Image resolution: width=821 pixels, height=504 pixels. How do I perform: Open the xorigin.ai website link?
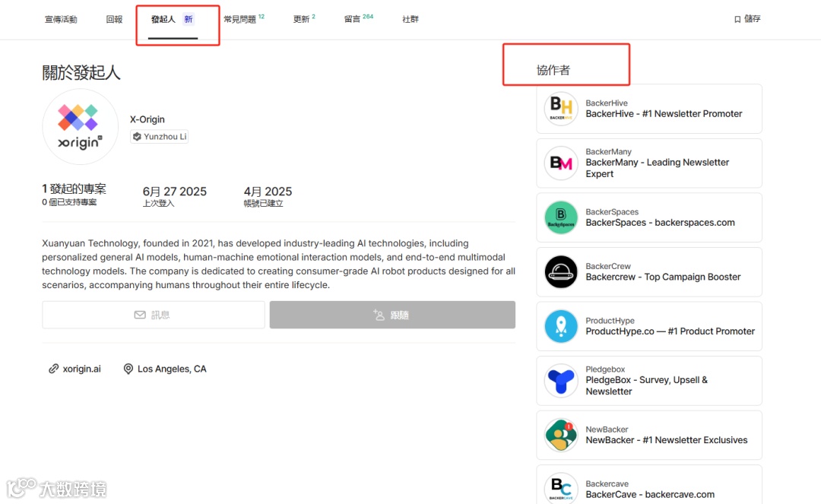[81, 369]
